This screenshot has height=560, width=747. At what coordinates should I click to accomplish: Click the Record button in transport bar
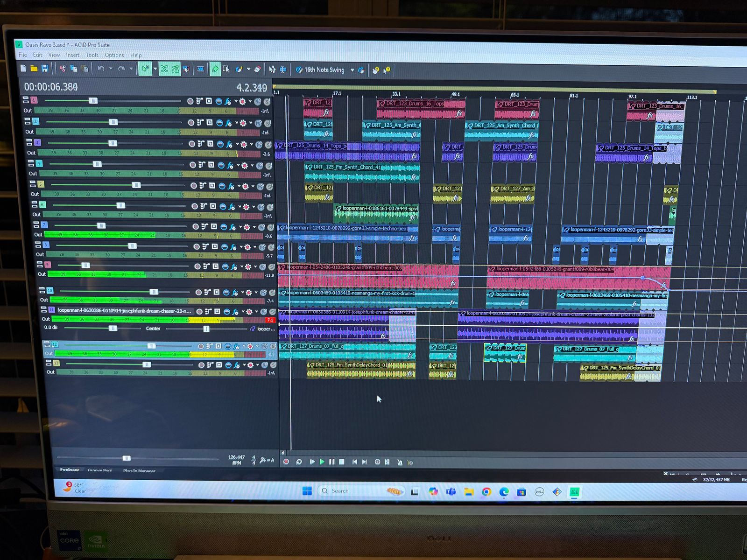coord(286,462)
